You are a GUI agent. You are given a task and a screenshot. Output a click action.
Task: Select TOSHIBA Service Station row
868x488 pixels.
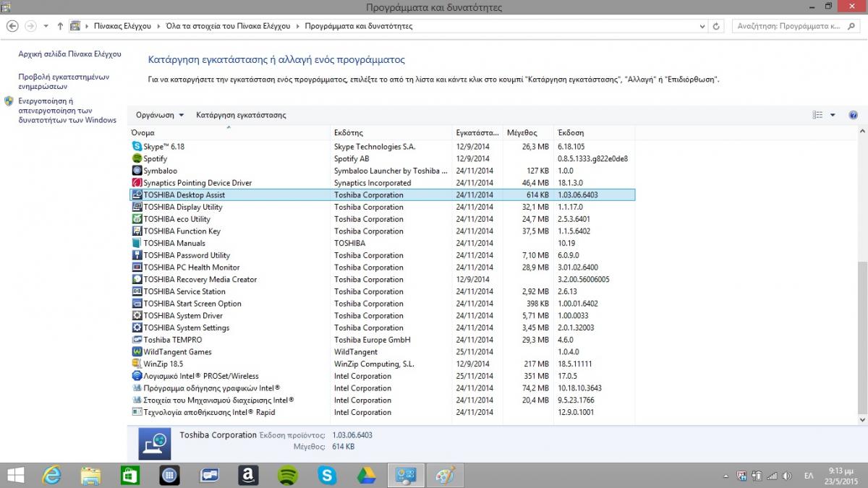coord(382,291)
